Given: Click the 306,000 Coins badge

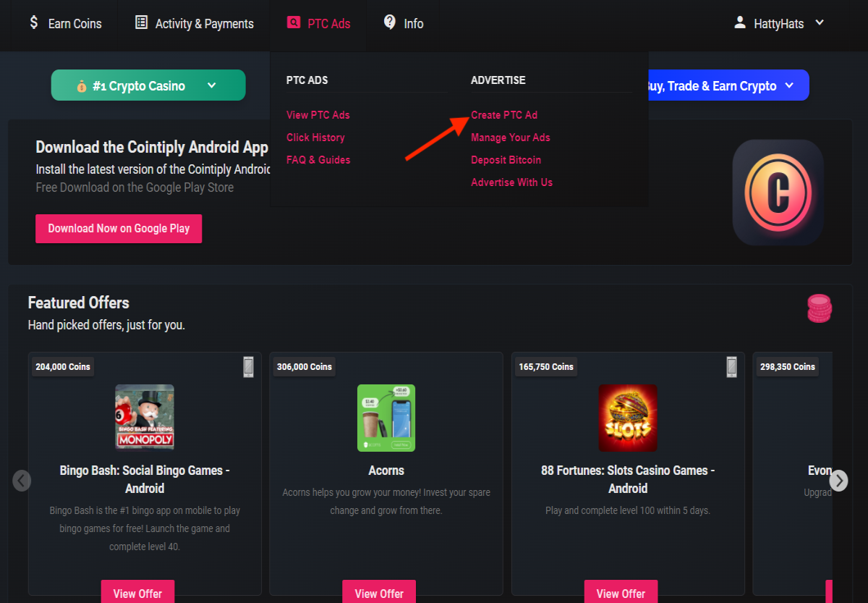Looking at the screenshot, I should click(x=305, y=367).
